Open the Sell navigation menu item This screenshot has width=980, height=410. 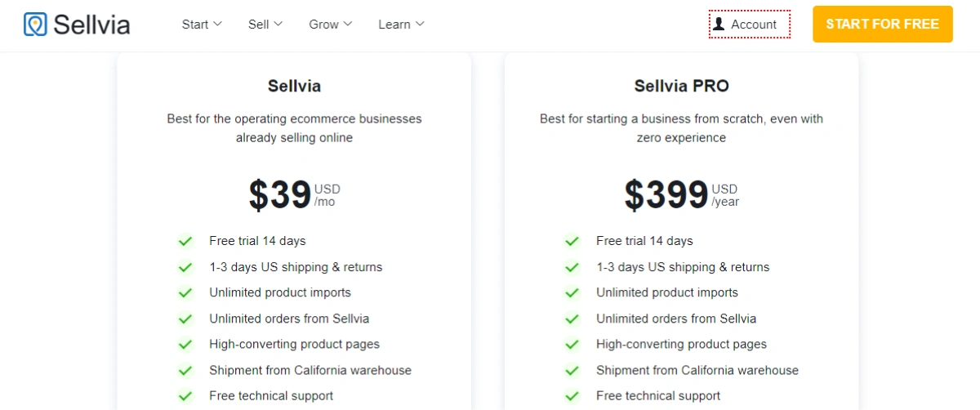click(x=265, y=24)
